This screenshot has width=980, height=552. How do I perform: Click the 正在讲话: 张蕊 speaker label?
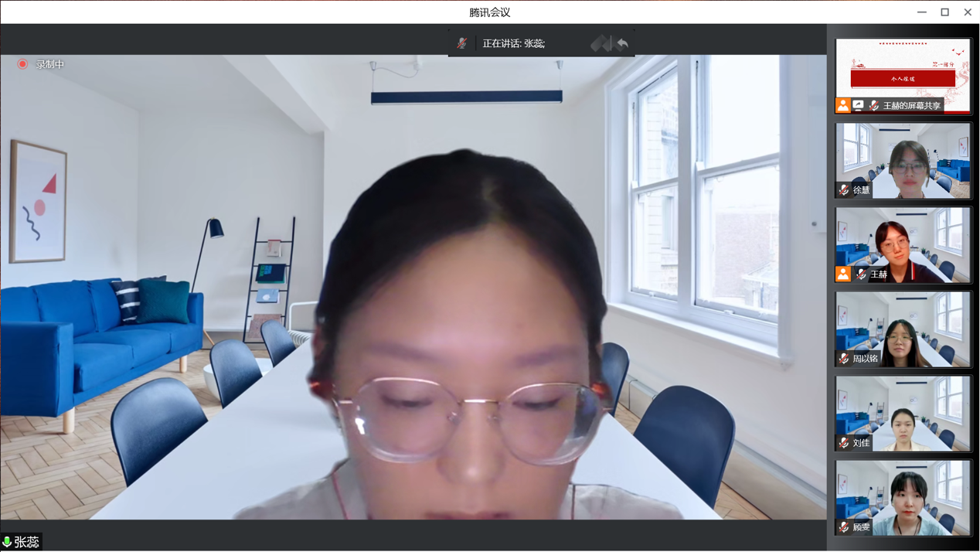(x=514, y=43)
